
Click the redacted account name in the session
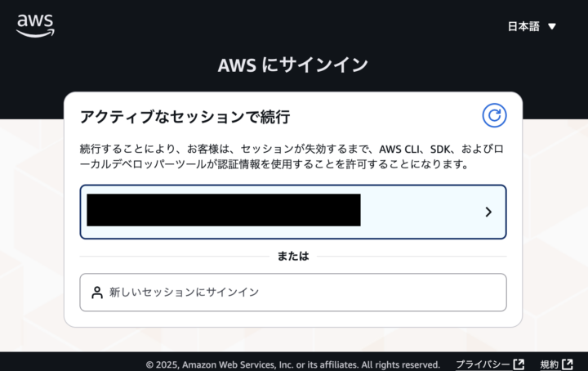click(223, 210)
